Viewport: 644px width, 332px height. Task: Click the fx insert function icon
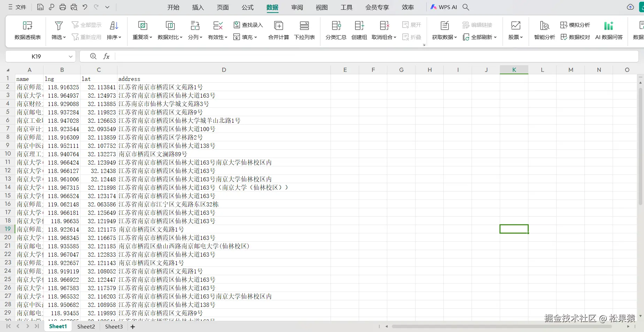point(107,56)
